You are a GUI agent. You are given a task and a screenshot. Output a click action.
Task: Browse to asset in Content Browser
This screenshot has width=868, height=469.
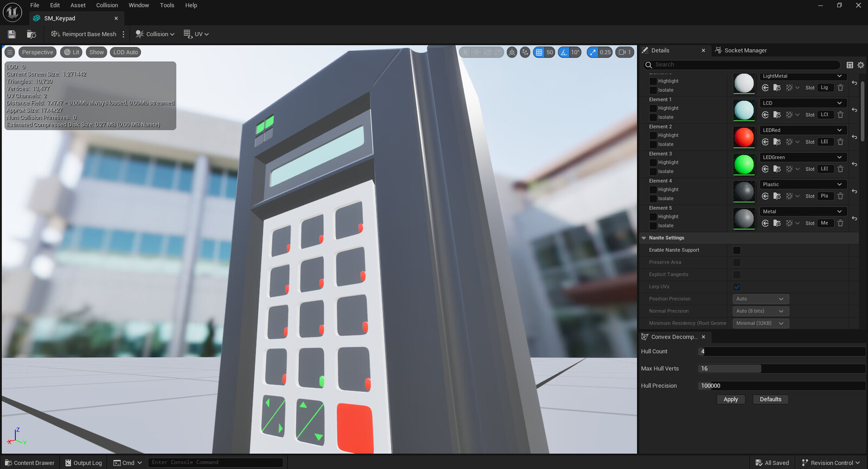click(31, 34)
